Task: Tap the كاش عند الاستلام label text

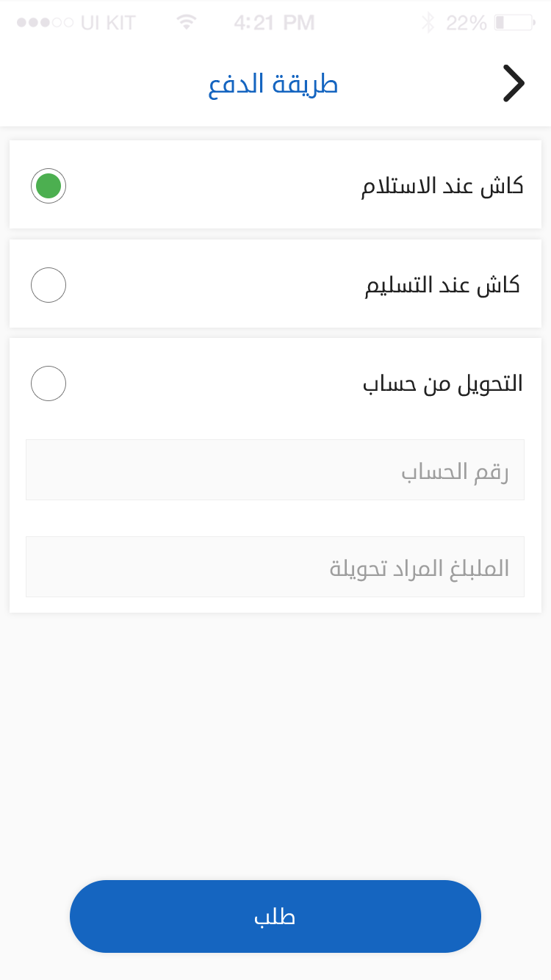Action: [442, 186]
